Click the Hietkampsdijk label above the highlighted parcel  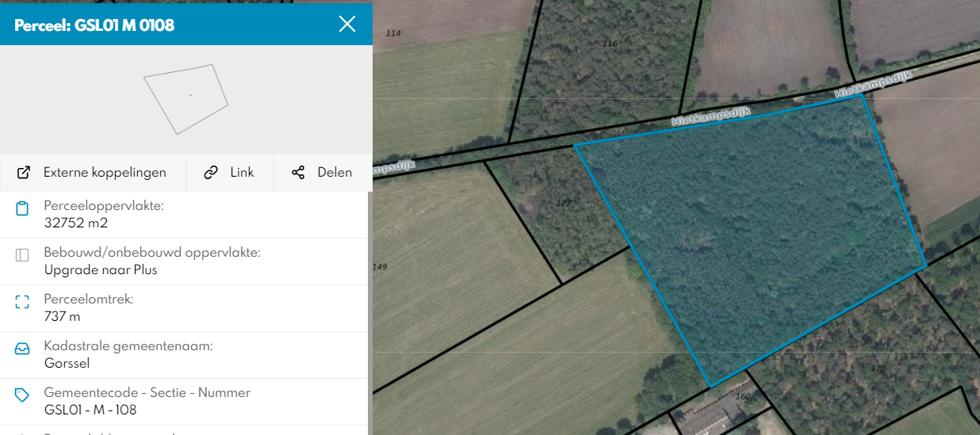(x=710, y=116)
